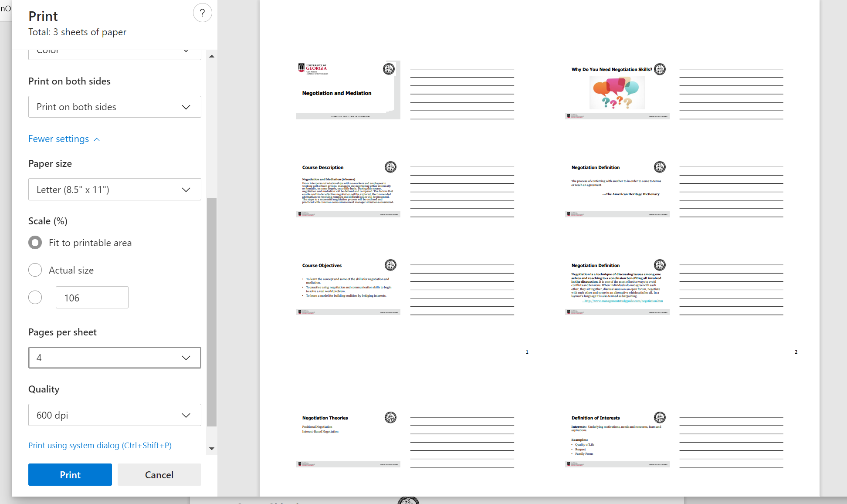This screenshot has width=847, height=504.
Task: Click speech bubbles image on Negotiation Skills slide
Action: point(617,93)
